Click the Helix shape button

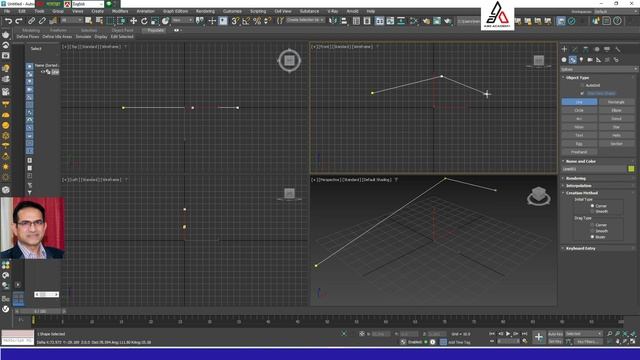click(x=616, y=135)
